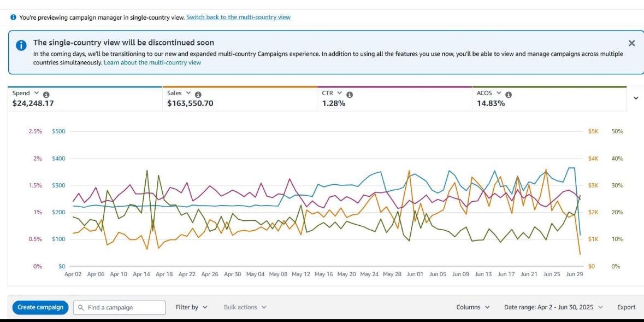Open the Learn about the multi-country view link
Image resolution: width=644 pixels, height=322 pixels.
click(152, 63)
